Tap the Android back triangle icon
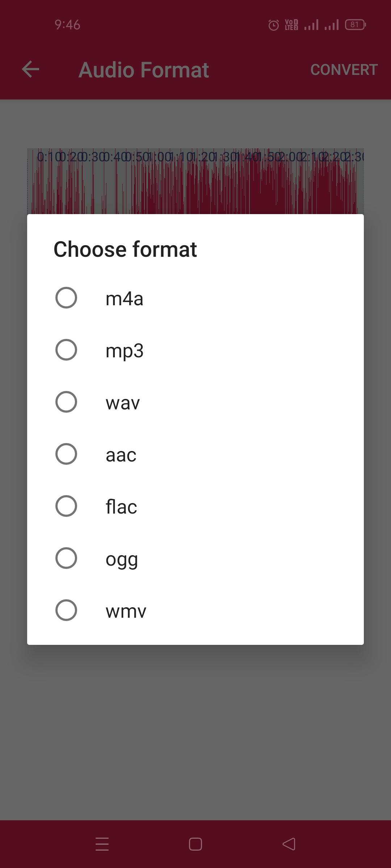 [x=289, y=844]
